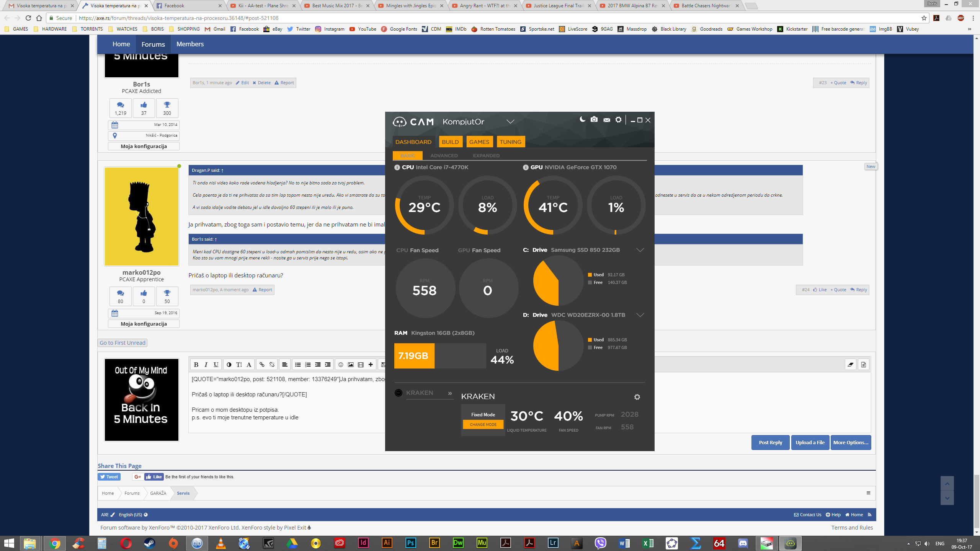The image size is (980, 551).
Task: Open CAM mail message icon
Action: pyautogui.click(x=607, y=120)
